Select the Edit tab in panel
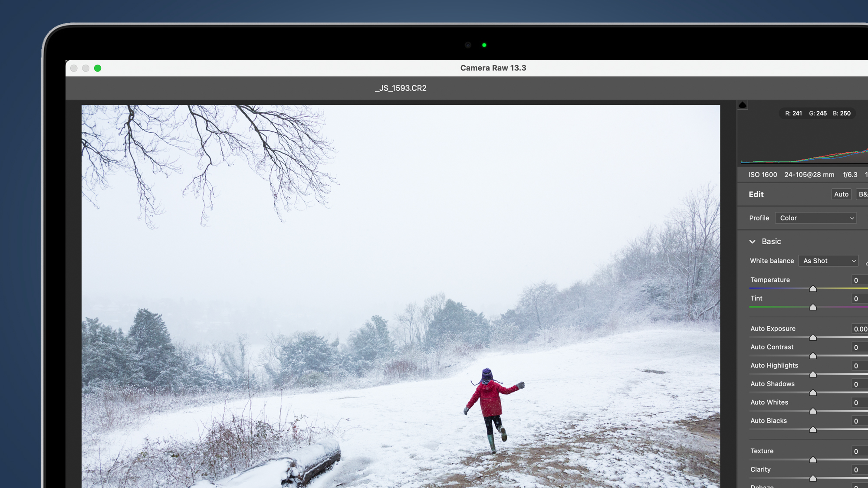The height and width of the screenshot is (488, 868). [756, 194]
